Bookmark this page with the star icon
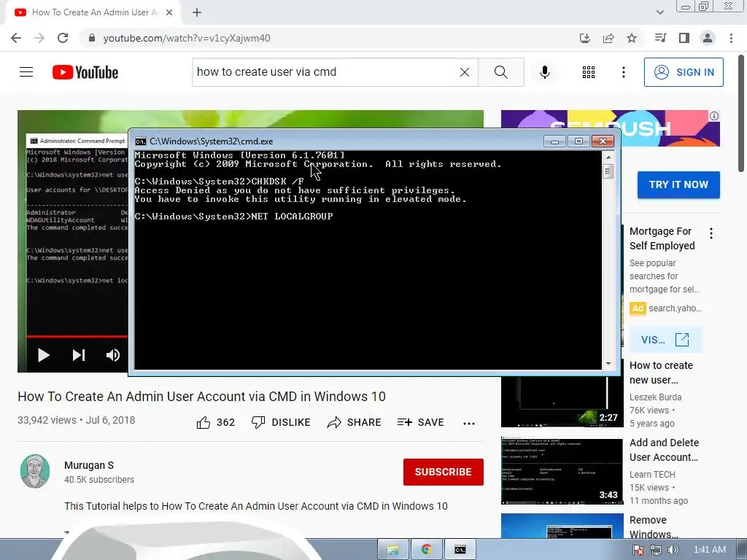 click(x=632, y=38)
